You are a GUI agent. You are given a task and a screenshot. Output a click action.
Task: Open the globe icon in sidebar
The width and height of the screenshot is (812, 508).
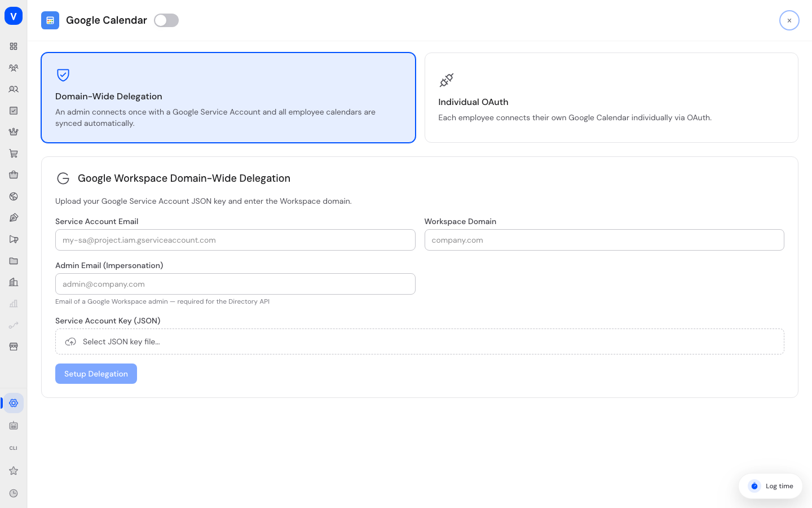coord(14,196)
